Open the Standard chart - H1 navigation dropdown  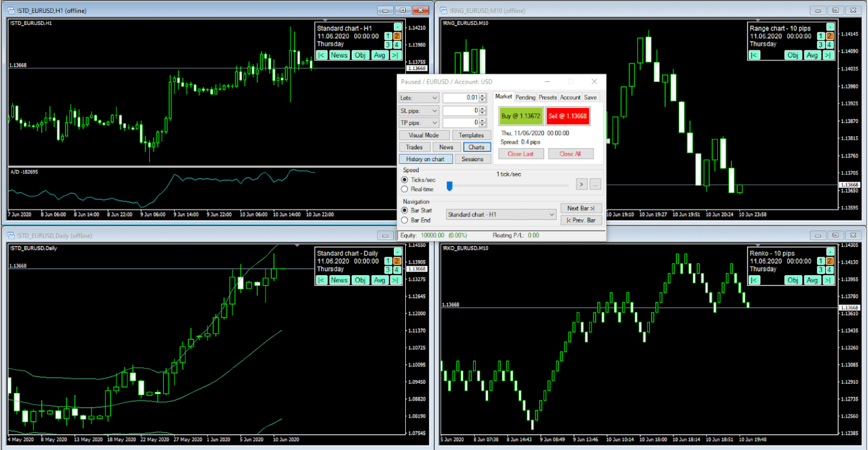[501, 215]
